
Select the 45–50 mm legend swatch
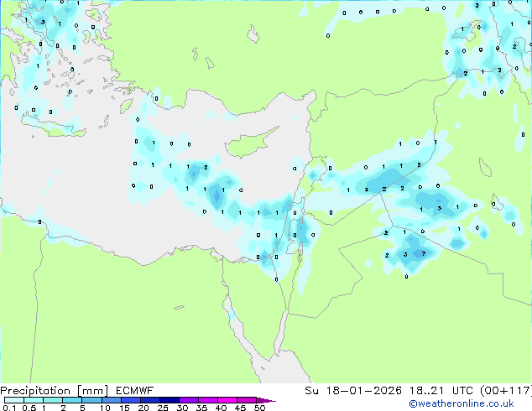pyautogui.click(x=247, y=400)
